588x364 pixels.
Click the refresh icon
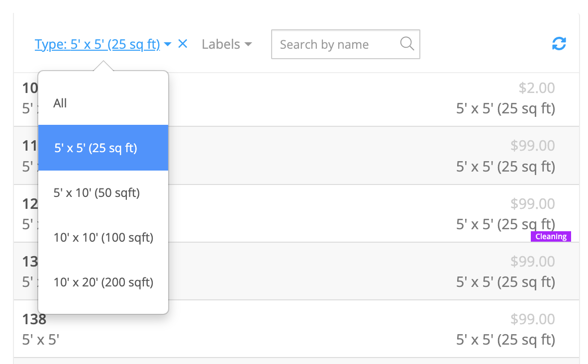(559, 44)
